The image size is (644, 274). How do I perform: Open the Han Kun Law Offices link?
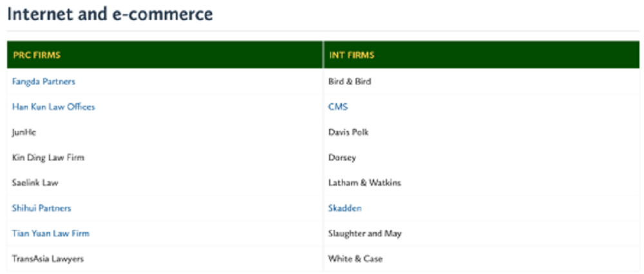tap(53, 107)
